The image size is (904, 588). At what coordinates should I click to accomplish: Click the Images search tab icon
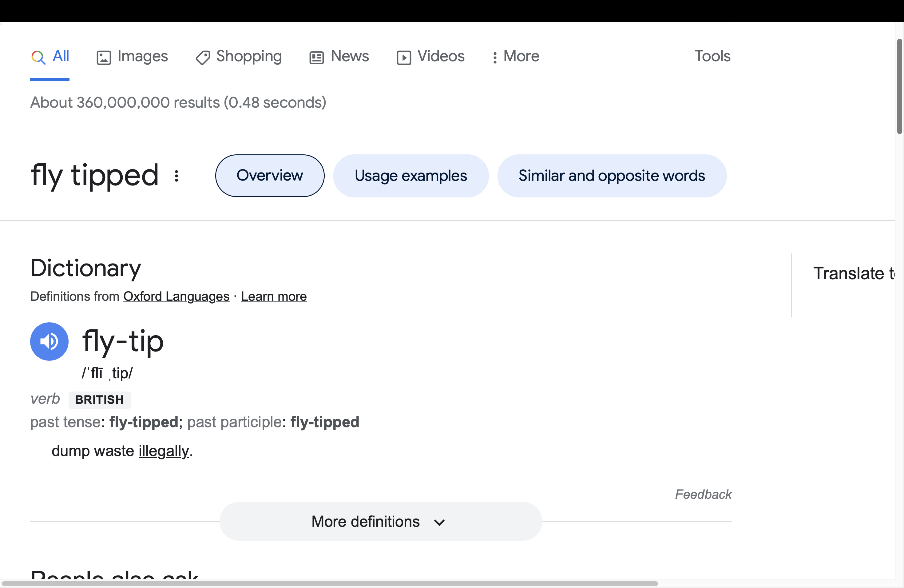point(103,56)
